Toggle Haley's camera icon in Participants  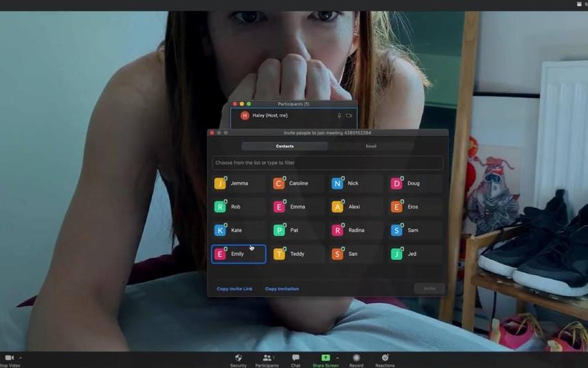click(349, 116)
